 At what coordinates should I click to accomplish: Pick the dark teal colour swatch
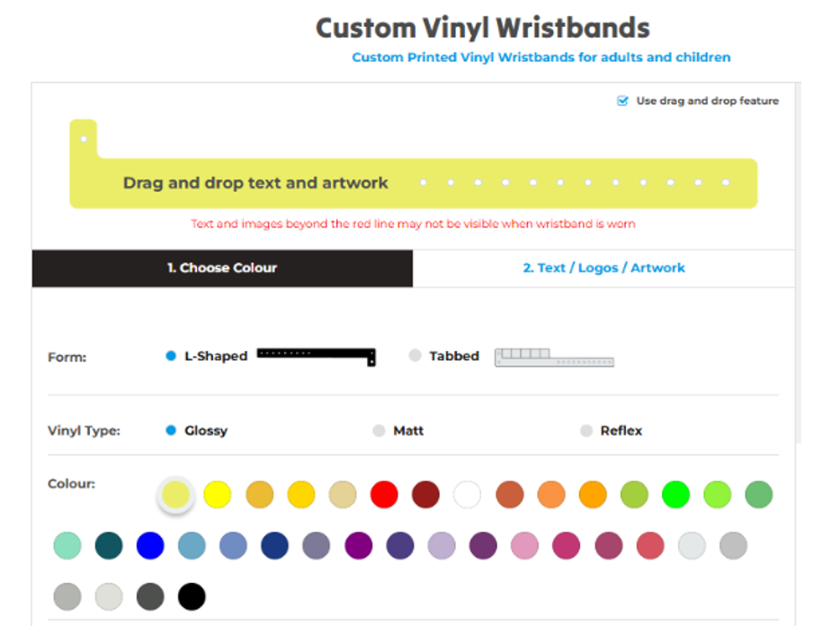coord(109,546)
